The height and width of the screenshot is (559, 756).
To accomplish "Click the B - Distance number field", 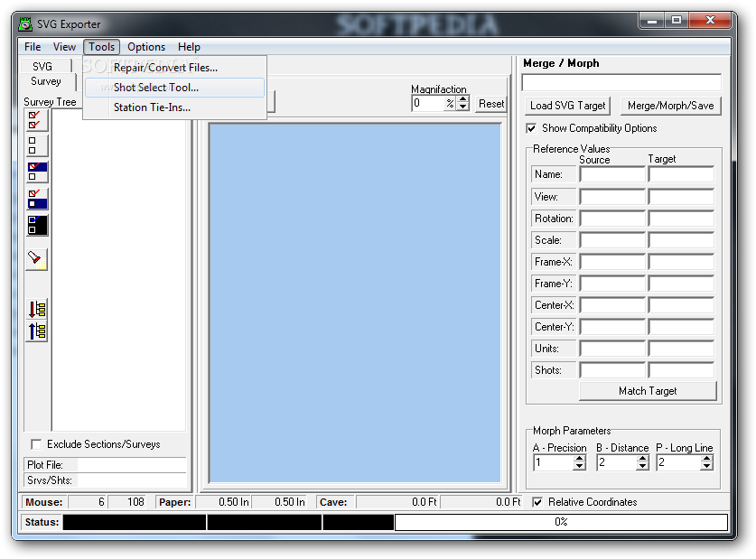I will tap(617, 462).
